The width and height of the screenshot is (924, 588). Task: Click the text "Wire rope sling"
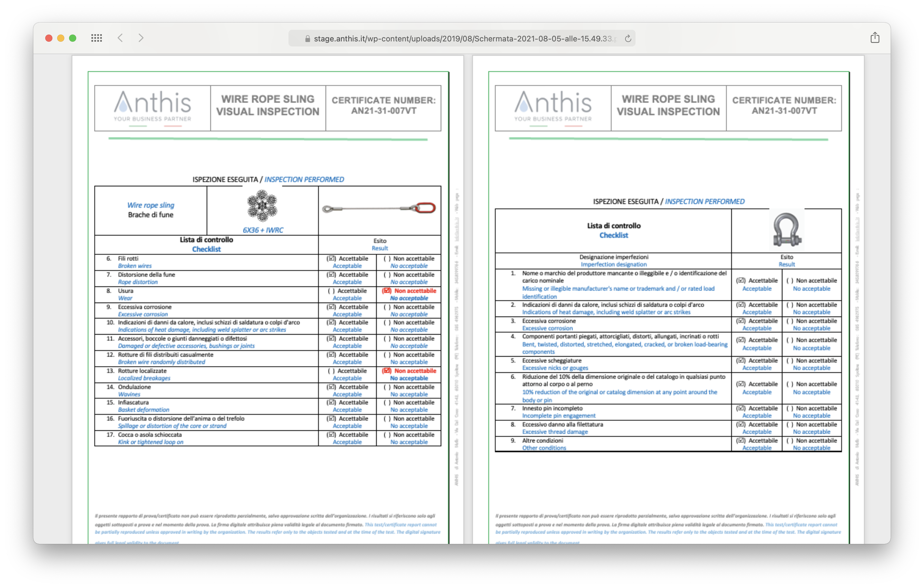[x=151, y=205]
